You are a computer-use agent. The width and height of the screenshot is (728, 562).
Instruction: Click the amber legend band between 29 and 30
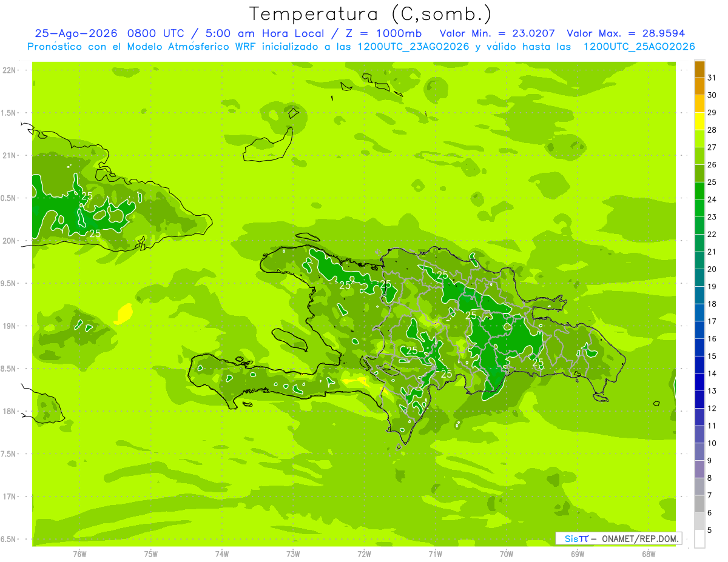(x=699, y=104)
